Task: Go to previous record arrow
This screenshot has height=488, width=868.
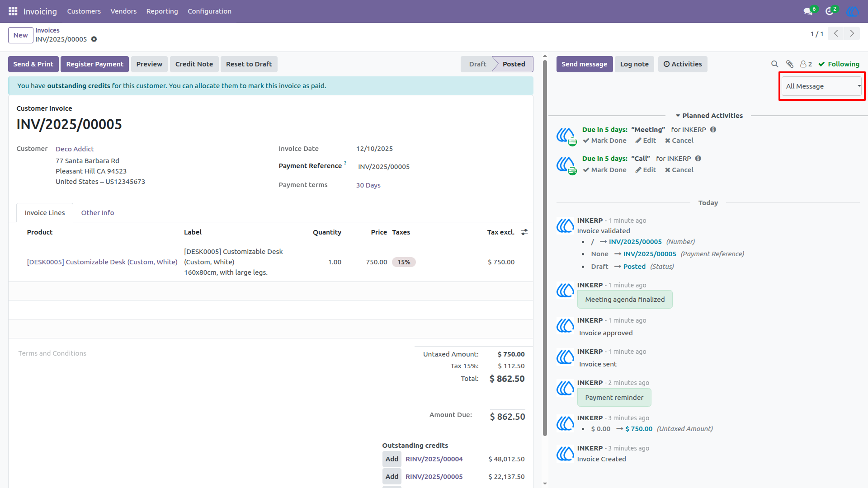Action: point(836,33)
